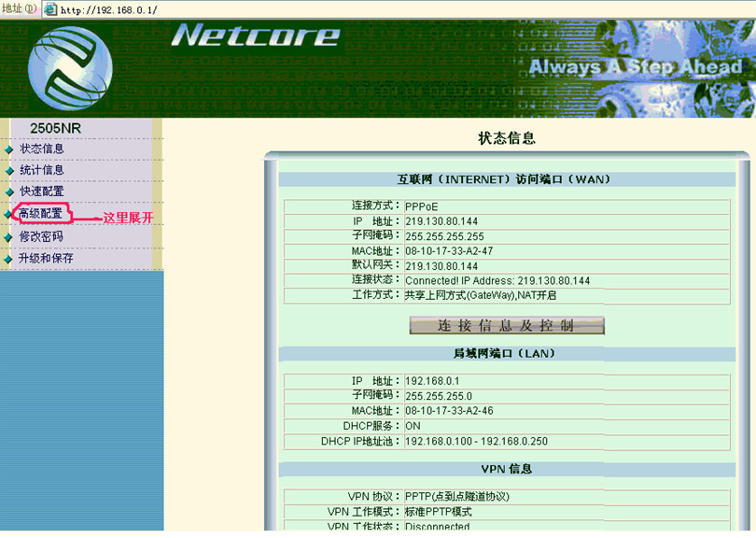Viewport: 756px width, 538px height.
Task: Click the WAN subnet mask 255.255.255.255
Action: 444,237
